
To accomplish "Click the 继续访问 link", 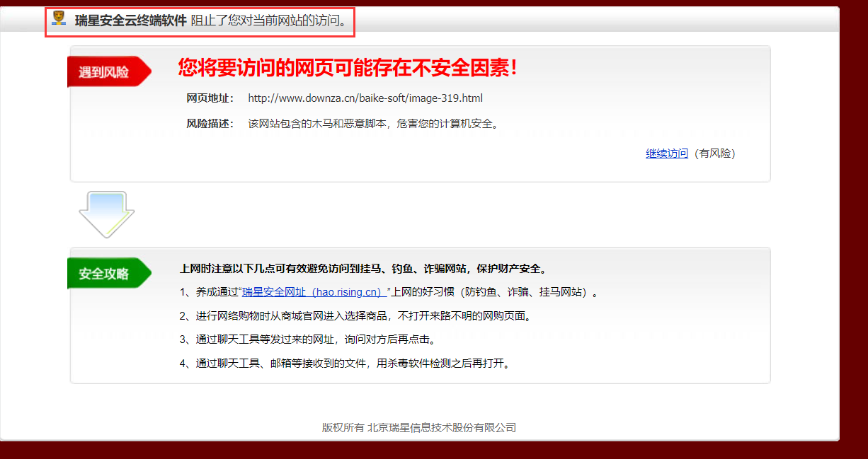I will tap(667, 153).
